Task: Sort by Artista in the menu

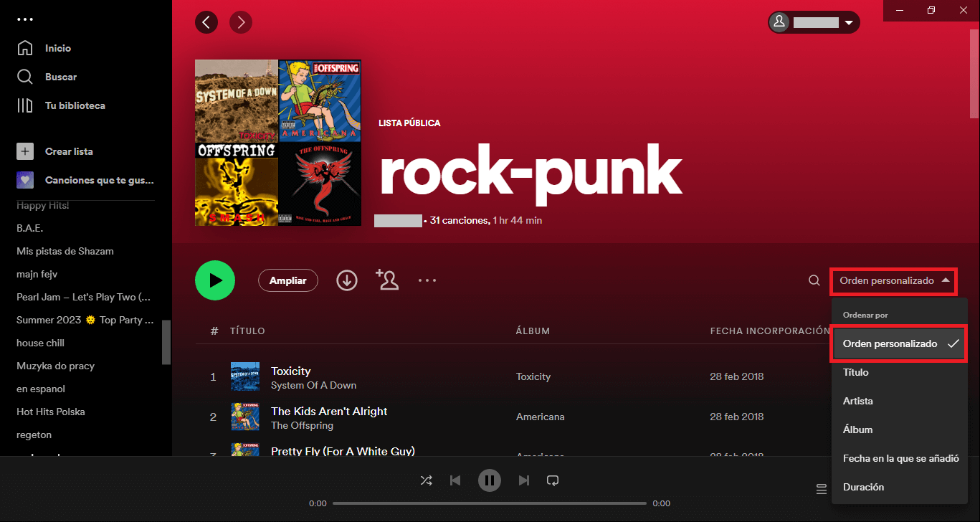Action: click(x=900, y=401)
